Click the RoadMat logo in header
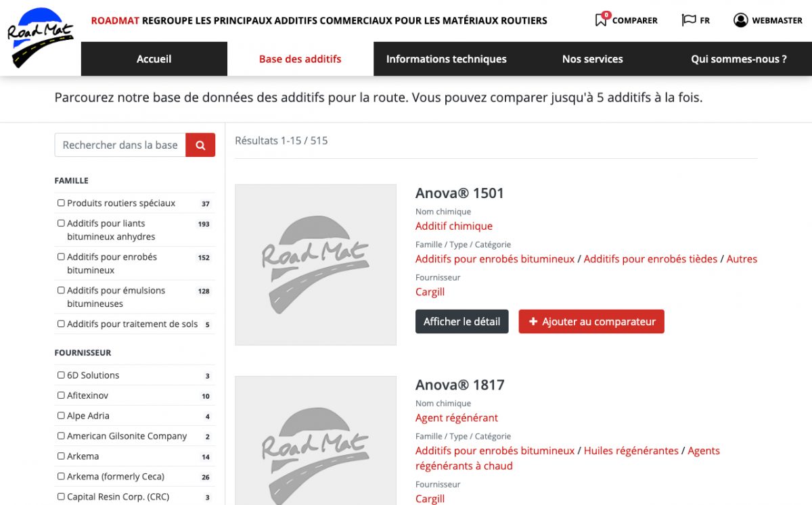The image size is (812, 505). pos(40,38)
